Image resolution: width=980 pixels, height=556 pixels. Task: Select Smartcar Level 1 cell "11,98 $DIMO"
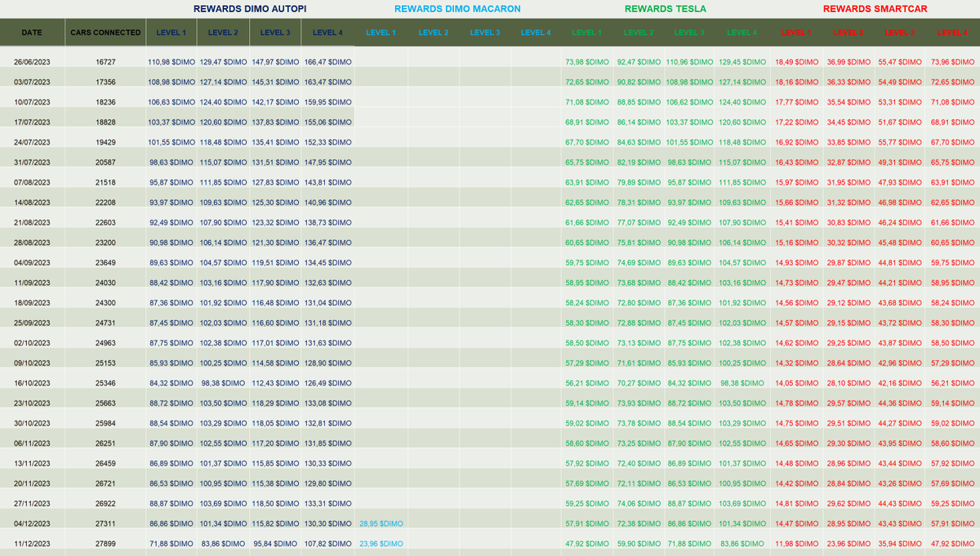(x=797, y=544)
